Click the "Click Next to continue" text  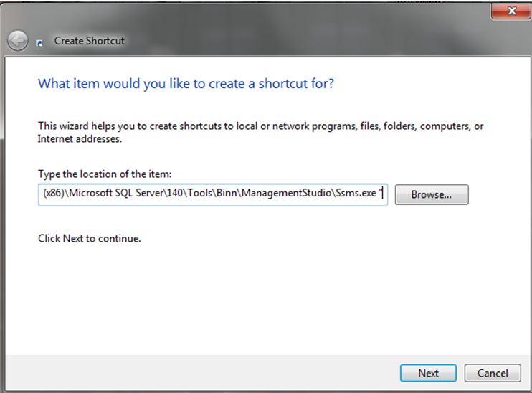pos(89,238)
